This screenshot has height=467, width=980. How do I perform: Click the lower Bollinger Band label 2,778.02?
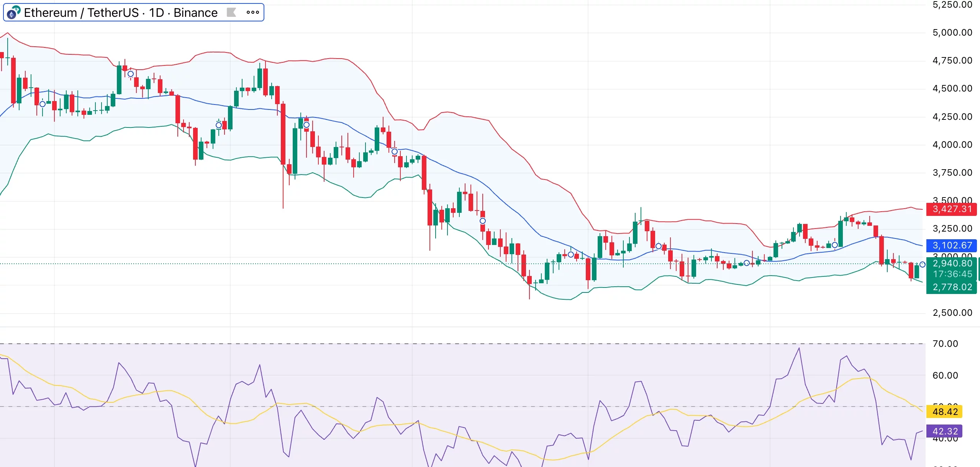click(x=952, y=287)
